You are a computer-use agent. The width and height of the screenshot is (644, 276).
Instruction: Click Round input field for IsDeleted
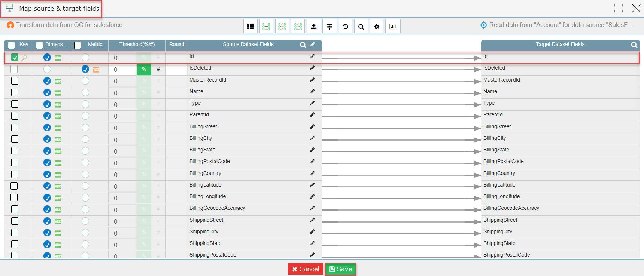tap(177, 70)
